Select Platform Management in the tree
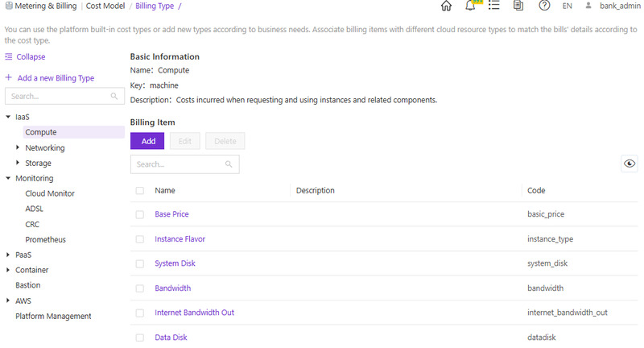Screen dimensions: 644x348 pyautogui.click(x=53, y=316)
